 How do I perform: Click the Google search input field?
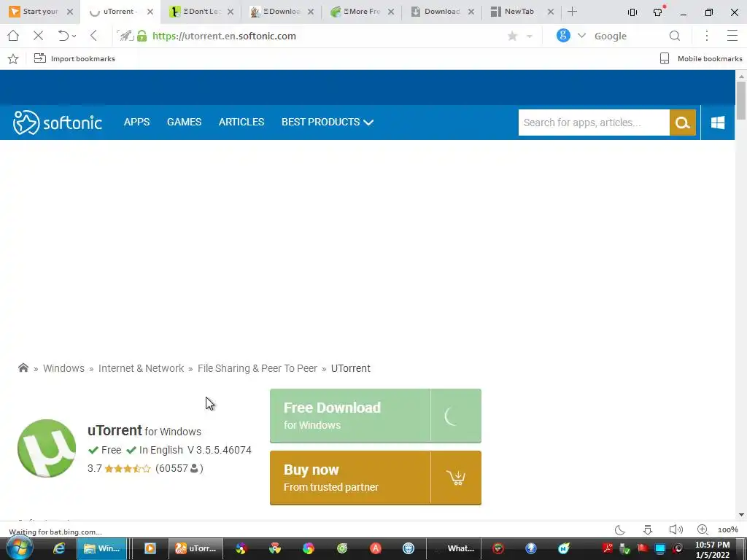click(x=628, y=36)
